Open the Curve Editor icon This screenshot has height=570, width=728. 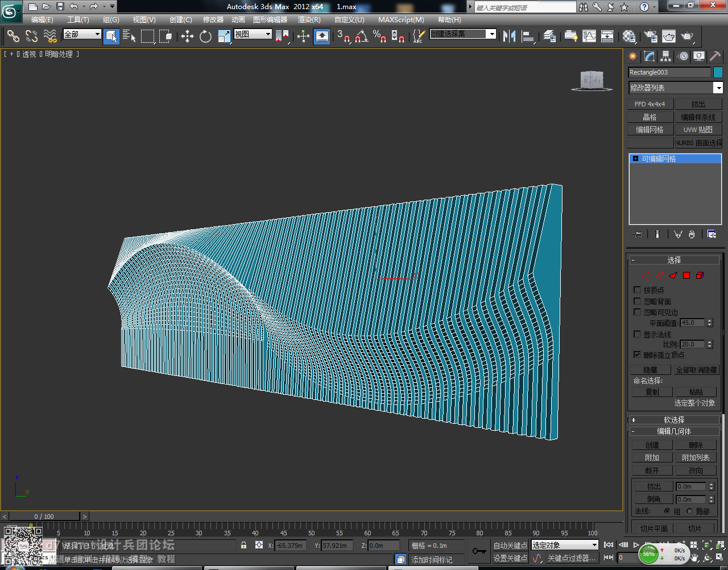coord(589,36)
